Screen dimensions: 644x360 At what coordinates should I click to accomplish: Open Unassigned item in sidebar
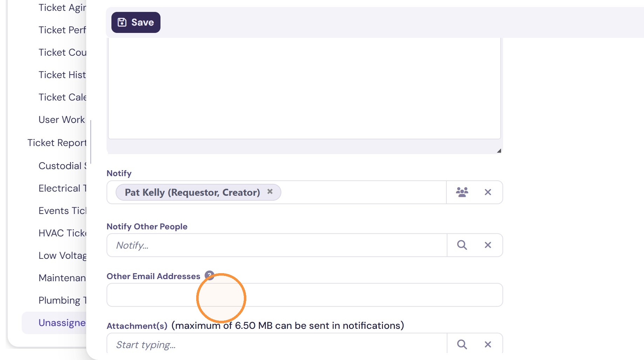coord(62,323)
